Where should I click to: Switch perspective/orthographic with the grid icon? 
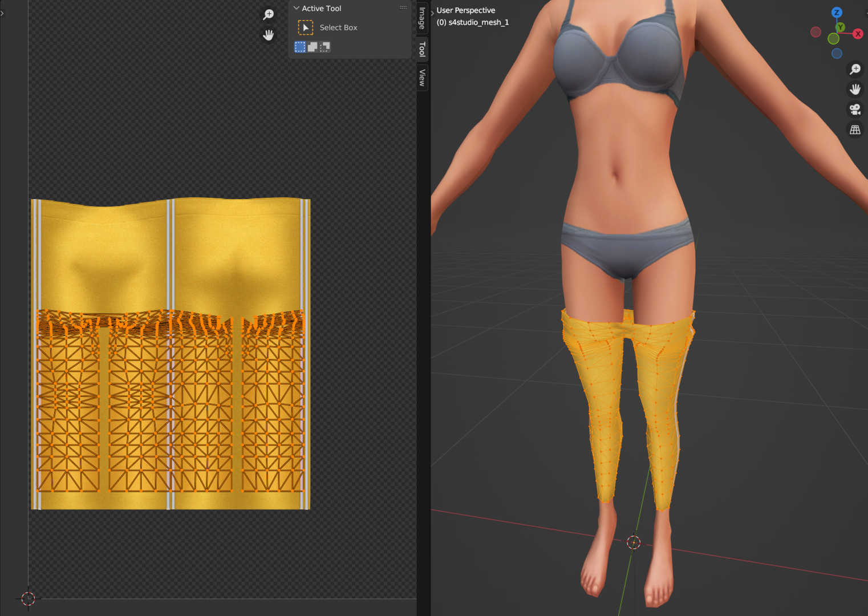pyautogui.click(x=855, y=130)
